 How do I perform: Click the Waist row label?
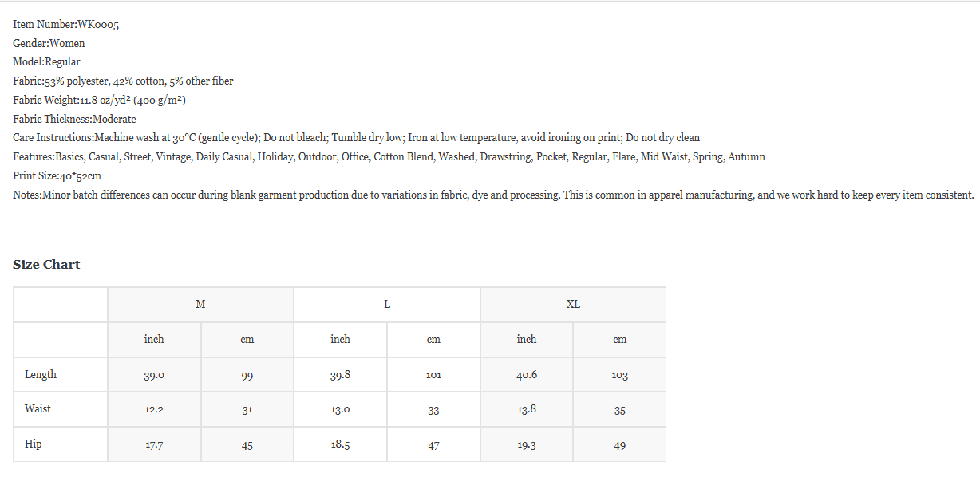[38, 408]
